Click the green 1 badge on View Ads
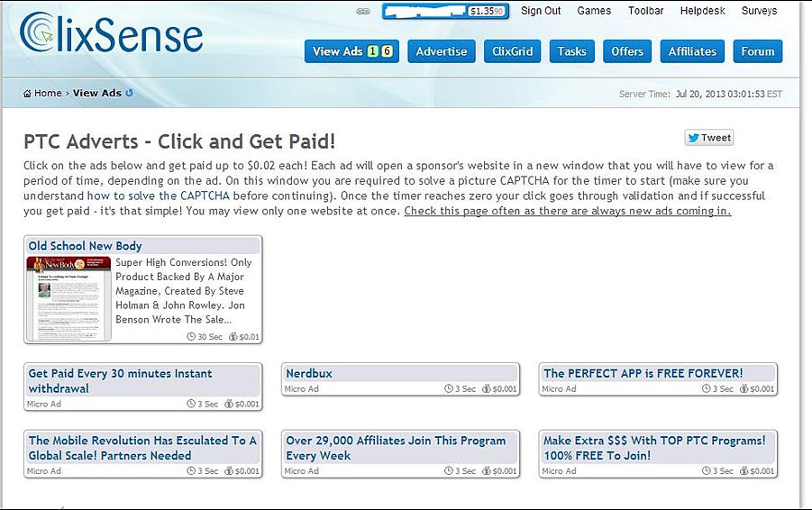Image resolution: width=812 pixels, height=510 pixels. 372,50
